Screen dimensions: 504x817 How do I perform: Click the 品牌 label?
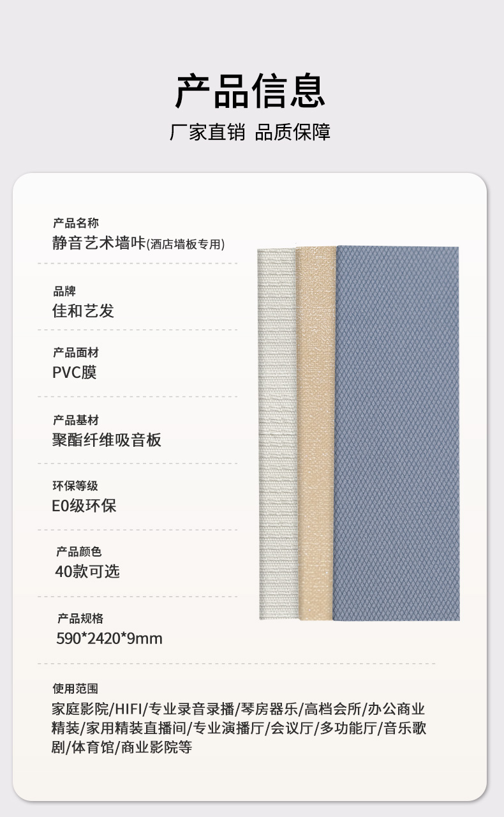[64, 291]
